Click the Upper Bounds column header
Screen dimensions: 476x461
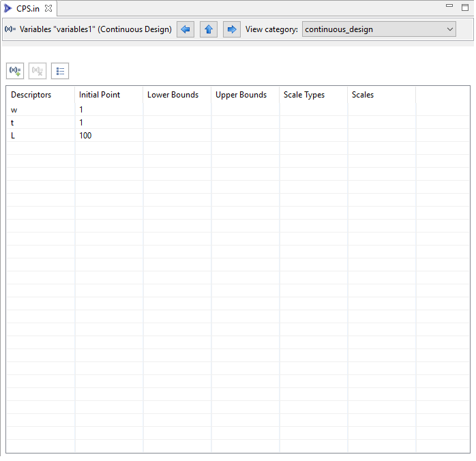coord(246,95)
